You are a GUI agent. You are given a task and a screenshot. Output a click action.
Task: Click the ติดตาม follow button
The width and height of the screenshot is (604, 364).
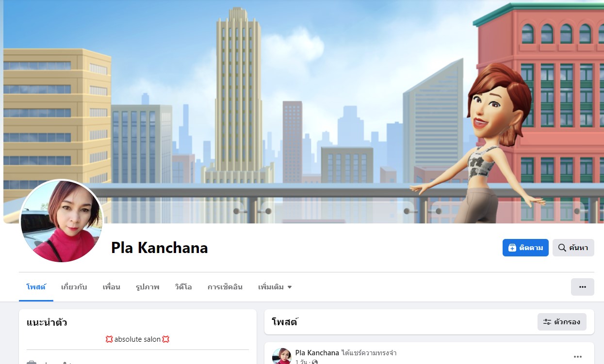click(x=525, y=248)
